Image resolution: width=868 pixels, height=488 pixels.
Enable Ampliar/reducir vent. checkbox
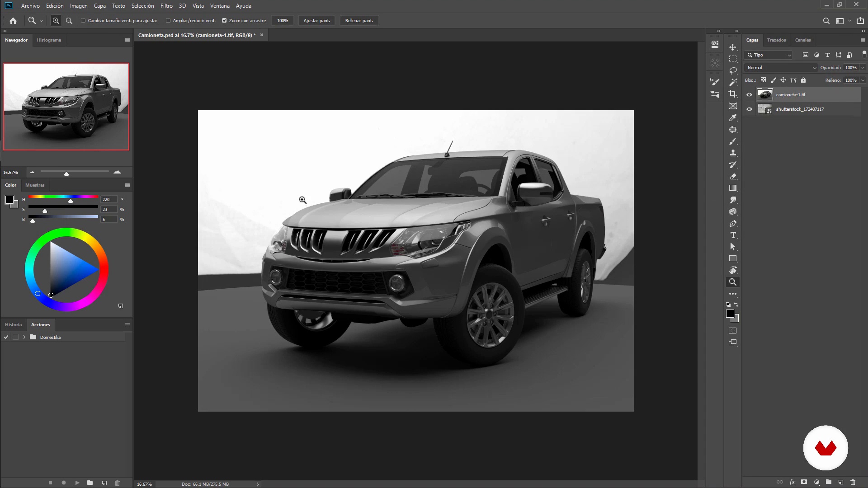pyautogui.click(x=168, y=21)
